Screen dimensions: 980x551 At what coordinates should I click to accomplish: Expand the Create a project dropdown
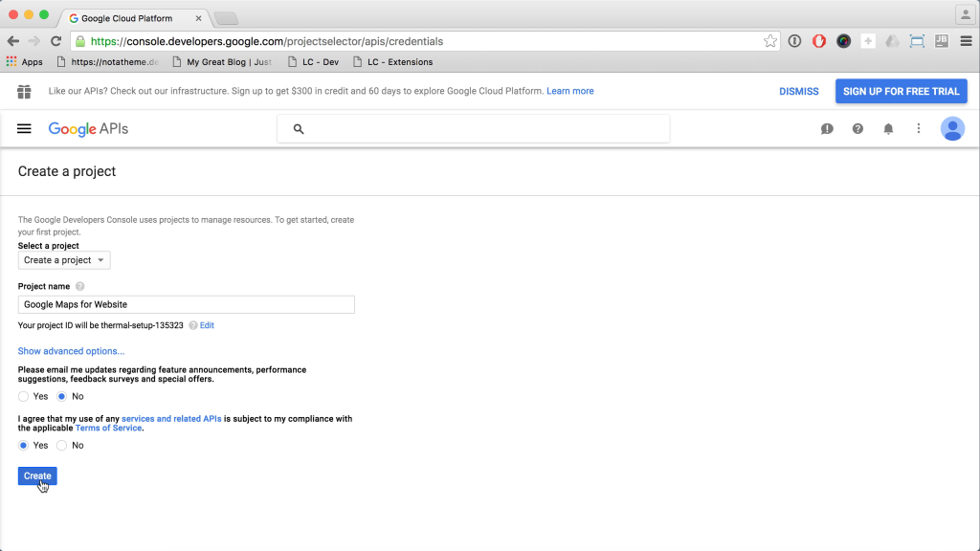[64, 260]
